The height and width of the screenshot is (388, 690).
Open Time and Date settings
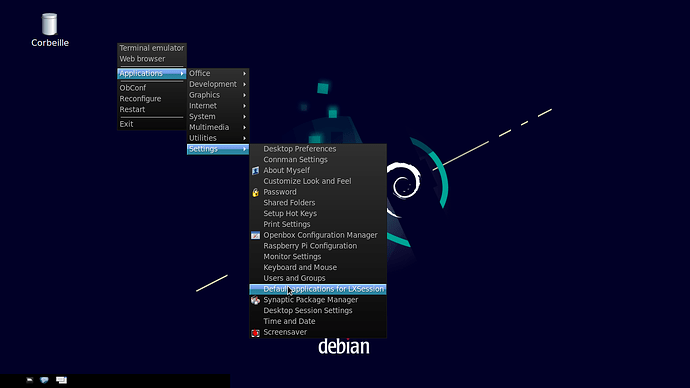pyautogui.click(x=318, y=322)
